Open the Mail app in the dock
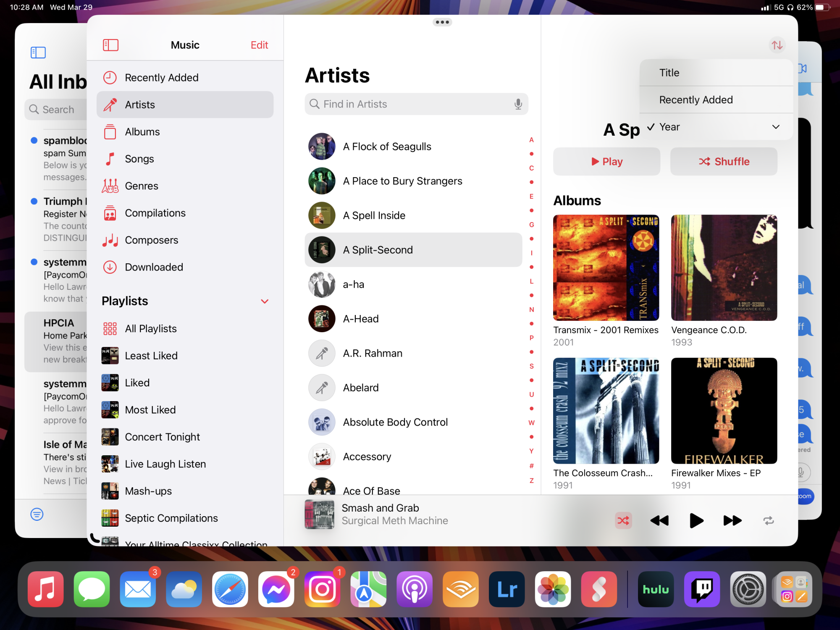This screenshot has height=630, width=840. coord(138,589)
